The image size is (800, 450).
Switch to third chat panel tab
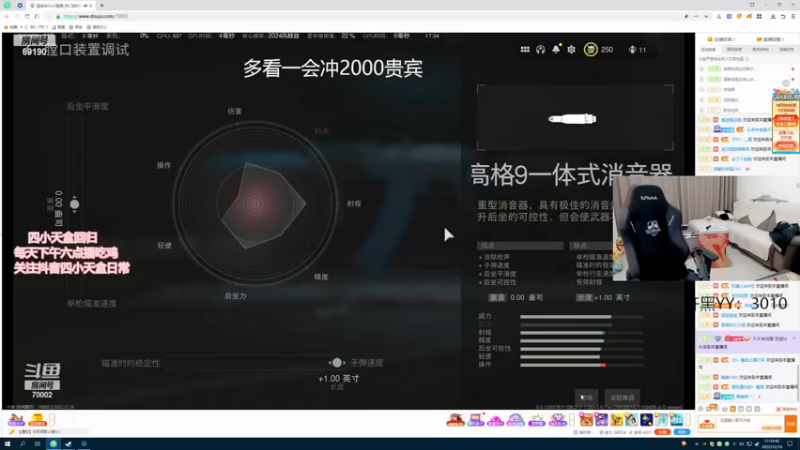[x=760, y=49]
